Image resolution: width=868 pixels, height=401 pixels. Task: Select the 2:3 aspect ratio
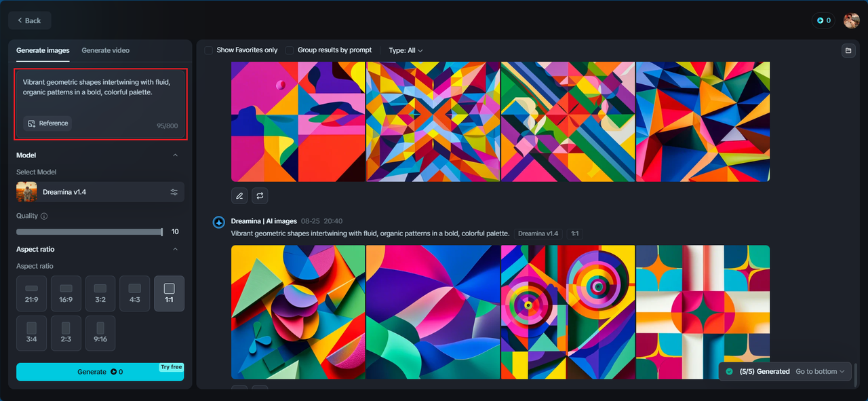[x=66, y=333]
